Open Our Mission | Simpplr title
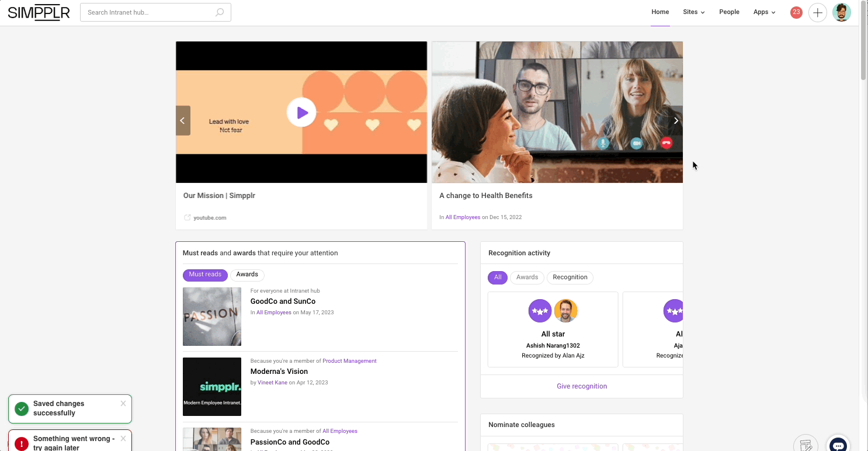Viewport: 868px width, 451px height. coord(219,196)
